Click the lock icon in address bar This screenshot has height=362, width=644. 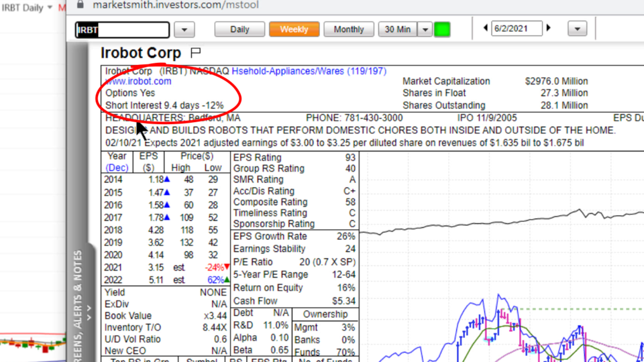tap(80, 4)
